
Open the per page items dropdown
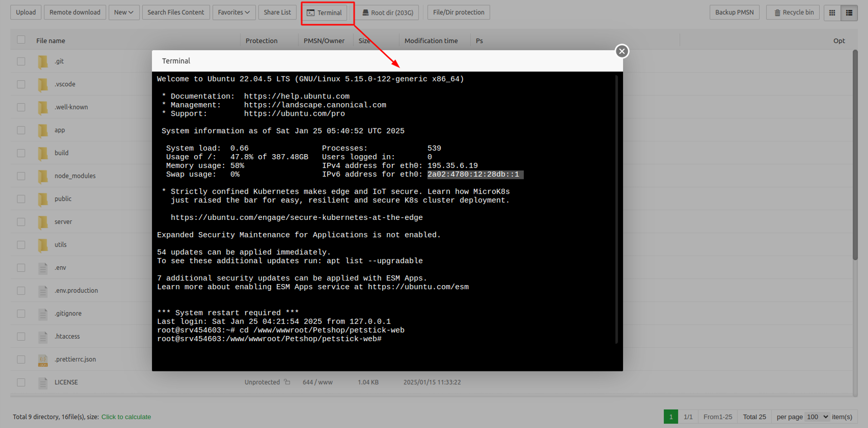(817, 417)
